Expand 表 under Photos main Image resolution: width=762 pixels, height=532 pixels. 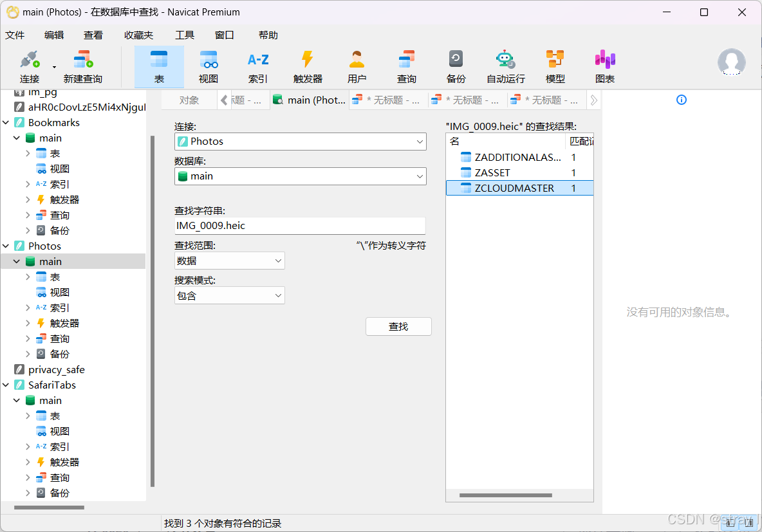[28, 277]
